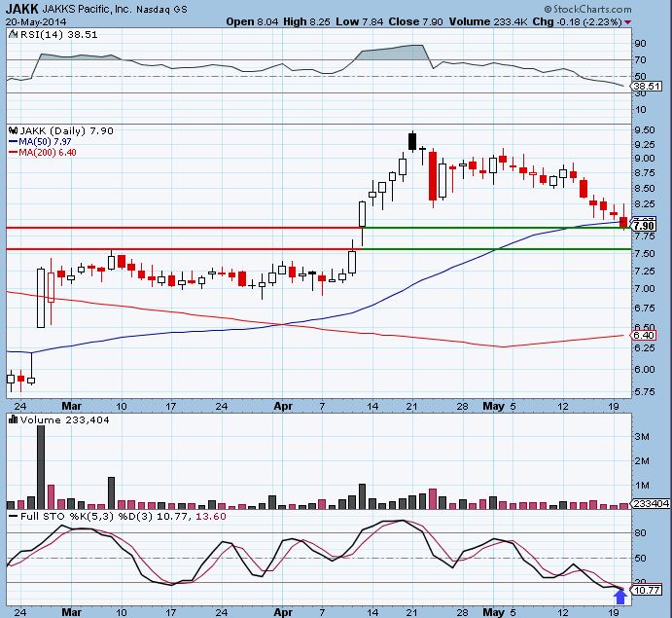Click the 8.50 price axis label
This screenshot has height=618, width=672.
coord(644,188)
